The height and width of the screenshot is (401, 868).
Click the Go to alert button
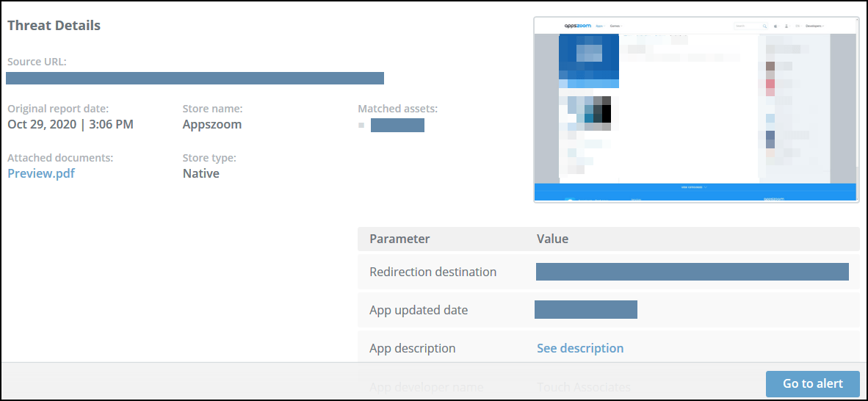[811, 383]
